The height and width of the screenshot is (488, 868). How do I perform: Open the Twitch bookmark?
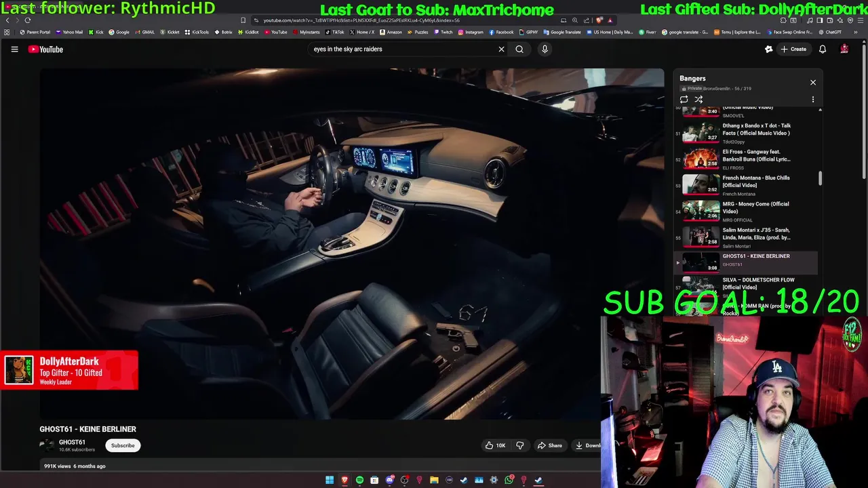(x=443, y=32)
